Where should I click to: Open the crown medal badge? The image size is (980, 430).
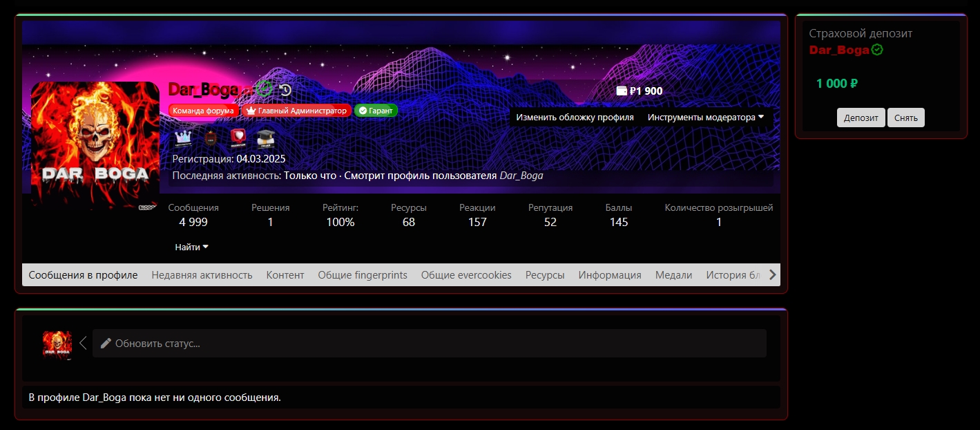click(x=184, y=138)
